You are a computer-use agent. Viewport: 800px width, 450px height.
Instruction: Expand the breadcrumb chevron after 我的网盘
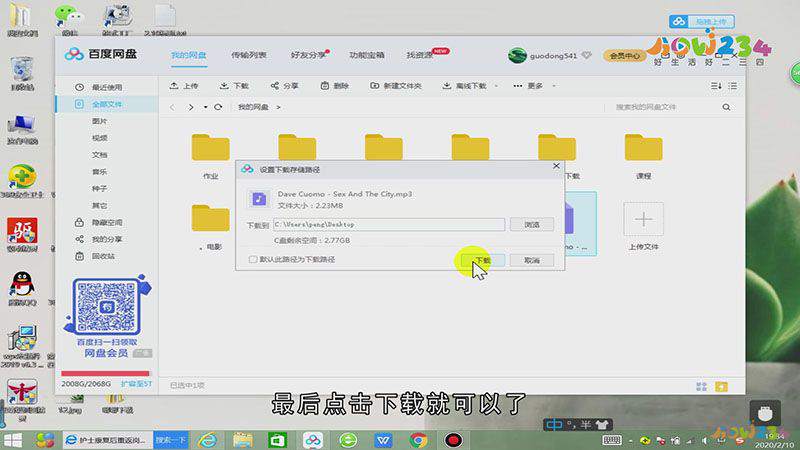279,107
